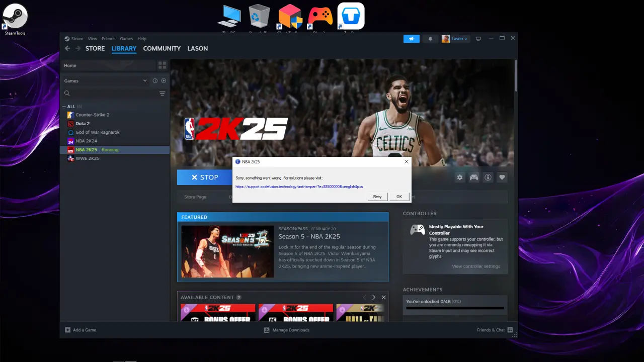Image resolution: width=644 pixels, height=362 pixels.
Task: Open the game controller desktop shortcut
Action: pos(320,16)
